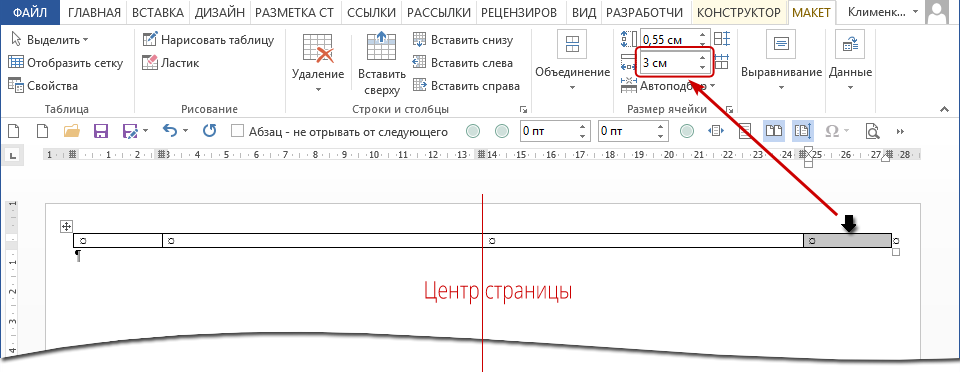
Task: Open the КОНСТРУКТОР ribbon tab
Action: pyautogui.click(x=739, y=12)
